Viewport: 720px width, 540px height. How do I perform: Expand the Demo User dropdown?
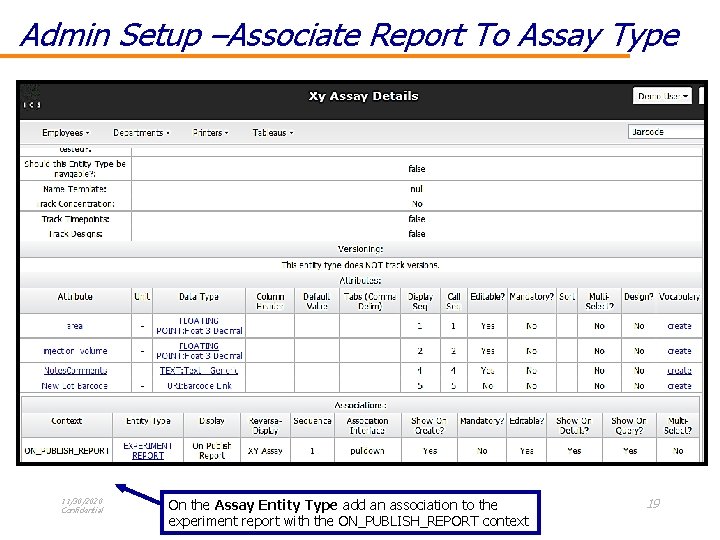click(x=662, y=96)
